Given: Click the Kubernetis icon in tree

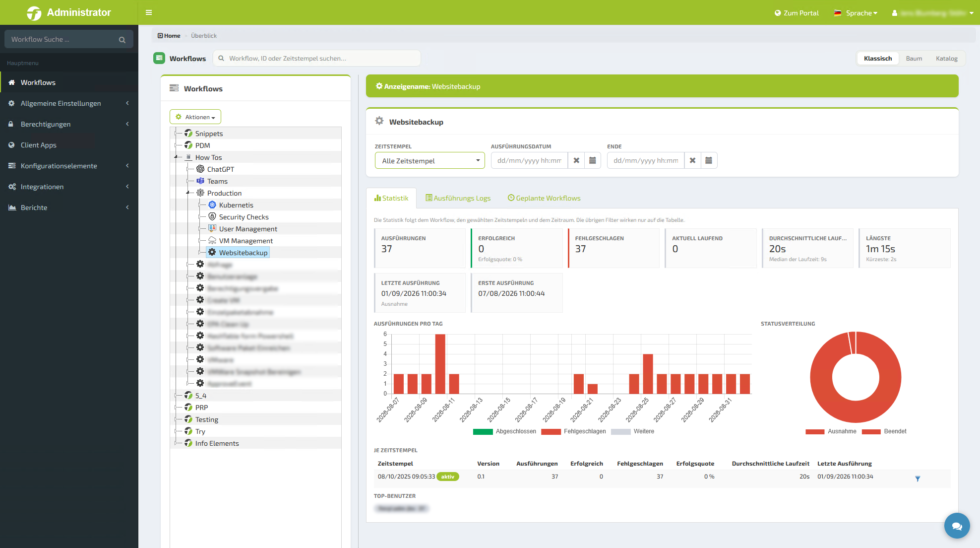Looking at the screenshot, I should [x=212, y=205].
